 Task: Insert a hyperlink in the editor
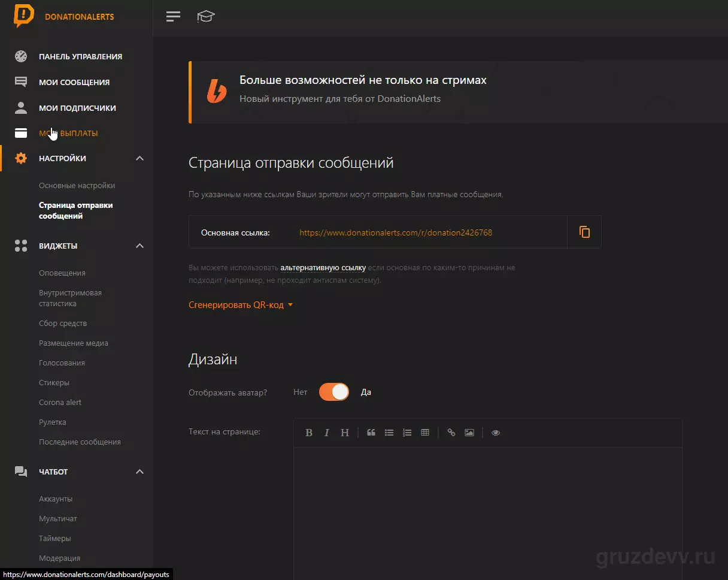pyautogui.click(x=451, y=433)
